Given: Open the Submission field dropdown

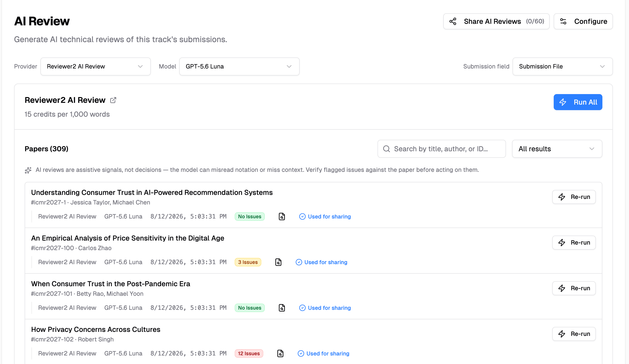Looking at the screenshot, I should pyautogui.click(x=562, y=66).
